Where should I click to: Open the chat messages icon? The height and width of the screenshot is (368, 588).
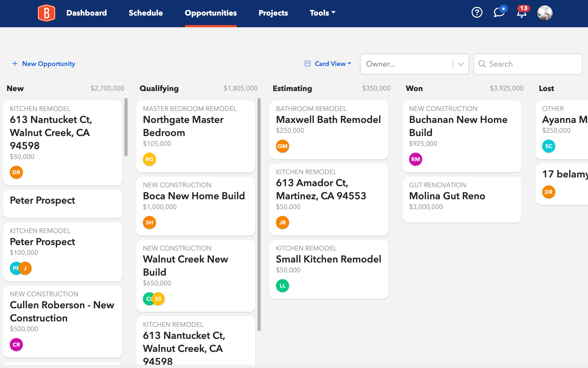(499, 13)
